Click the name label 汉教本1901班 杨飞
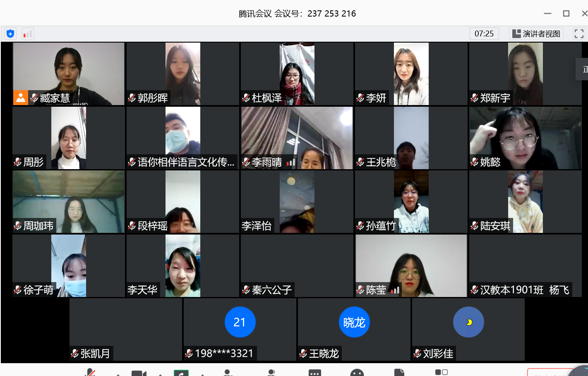 pos(525,290)
